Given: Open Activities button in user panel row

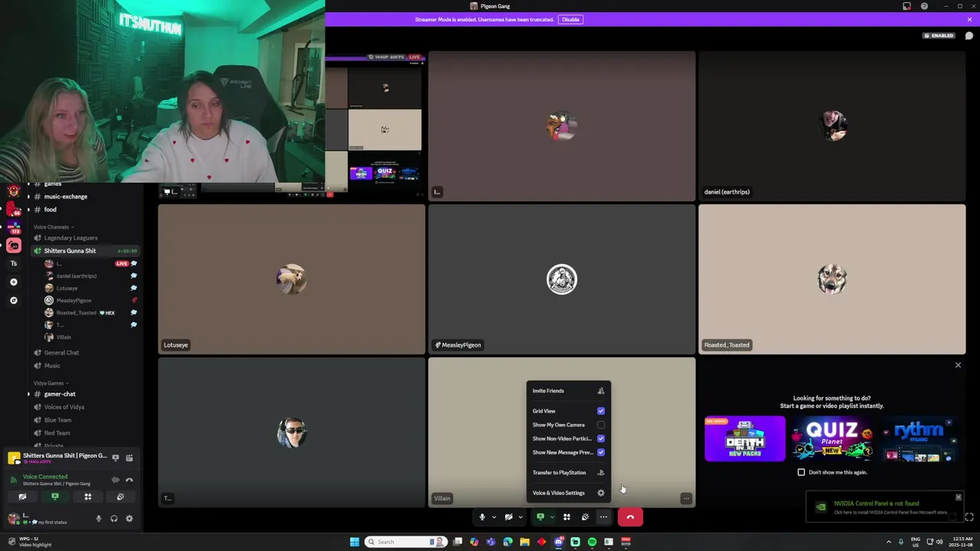Looking at the screenshot, I should coord(87,497).
